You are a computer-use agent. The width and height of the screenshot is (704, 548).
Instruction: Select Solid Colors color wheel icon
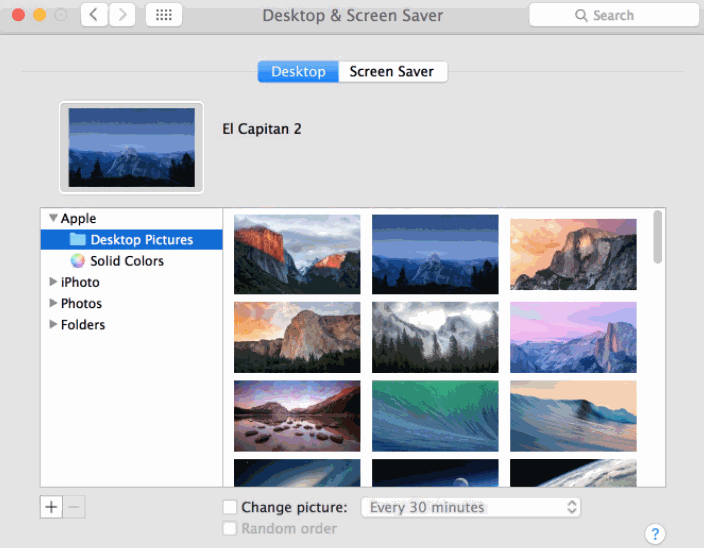pyautogui.click(x=77, y=260)
